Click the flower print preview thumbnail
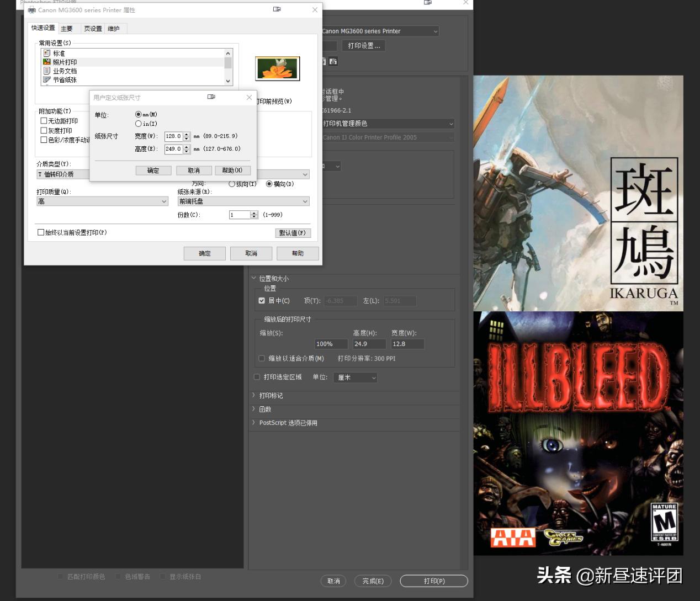The height and width of the screenshot is (601, 700). [x=277, y=68]
